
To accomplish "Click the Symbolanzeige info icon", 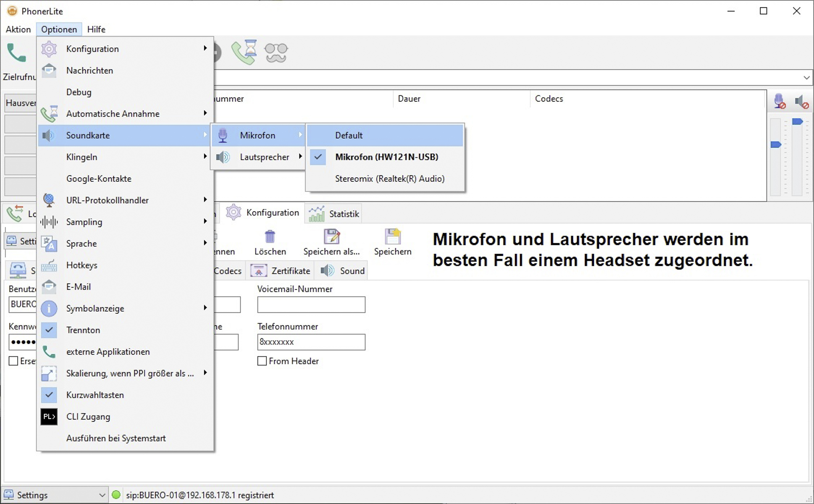I will coord(49,309).
